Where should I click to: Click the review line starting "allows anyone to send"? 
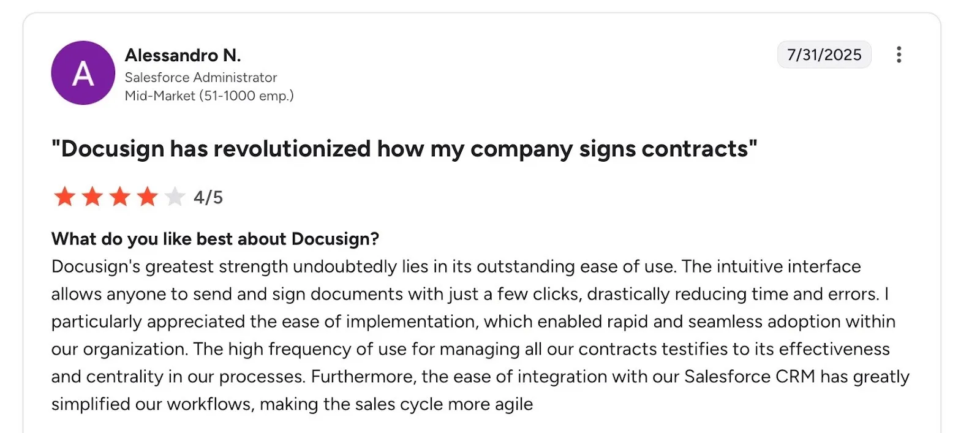[x=469, y=294]
